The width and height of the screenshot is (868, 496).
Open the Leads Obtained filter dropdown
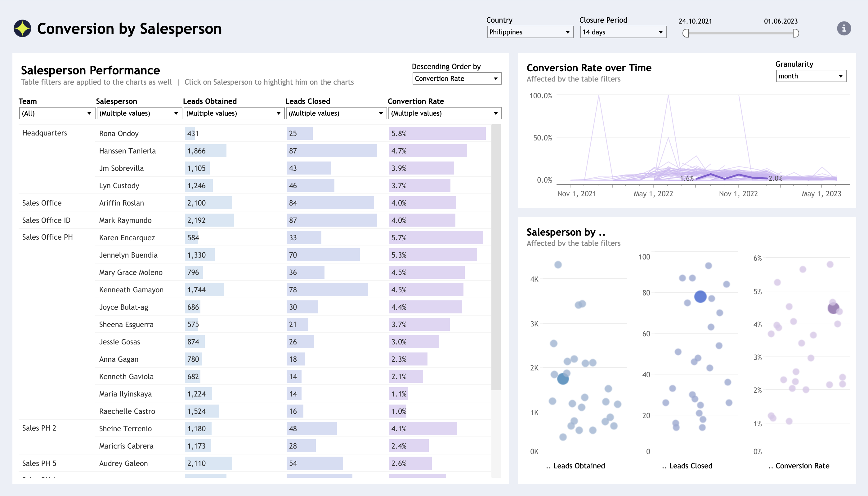coord(234,113)
